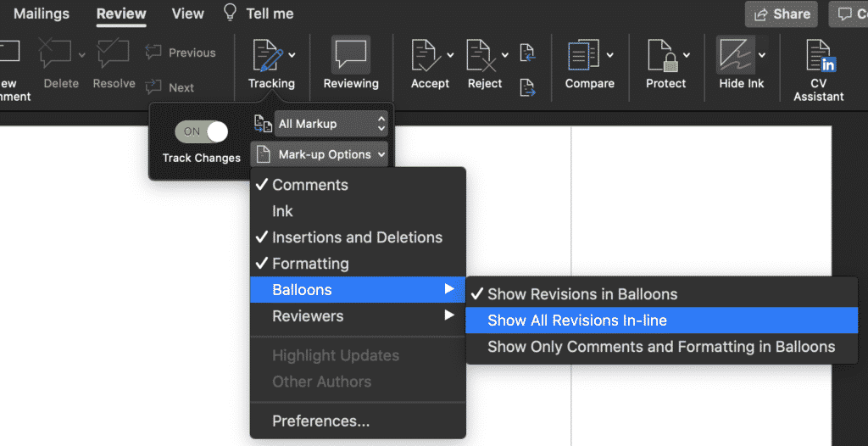
Task: Click the Accept change document icon
Action: tap(426, 55)
